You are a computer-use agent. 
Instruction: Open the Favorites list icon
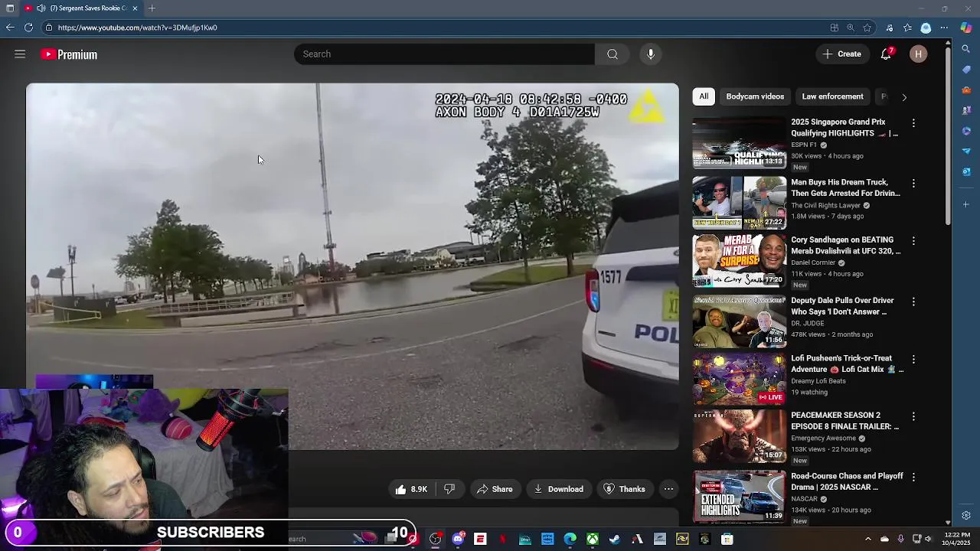(x=907, y=28)
